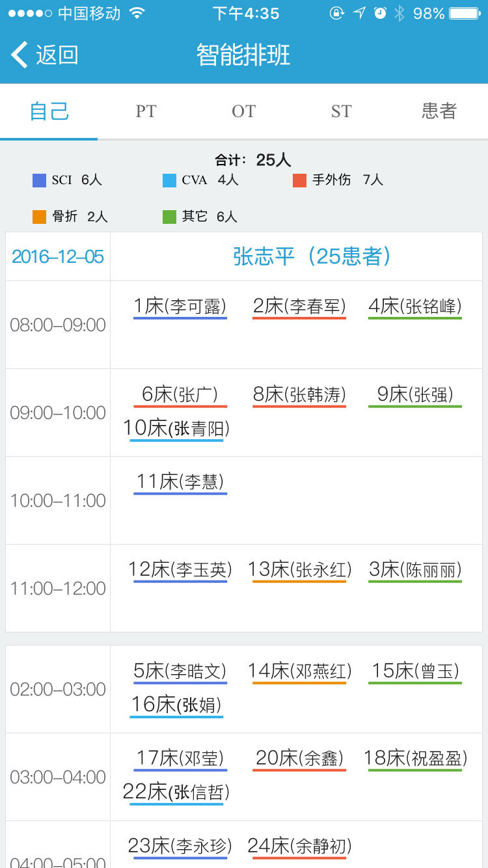Click the red 手外伤 legend swatch

[x=299, y=180]
